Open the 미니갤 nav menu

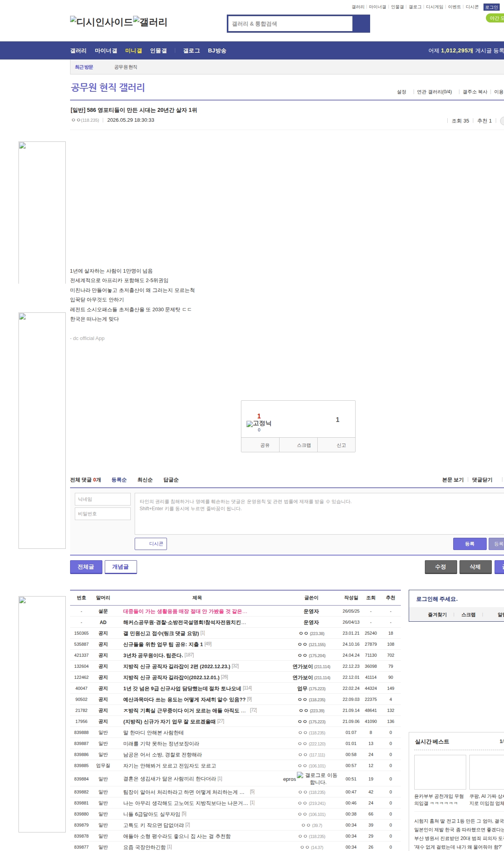coord(133,51)
